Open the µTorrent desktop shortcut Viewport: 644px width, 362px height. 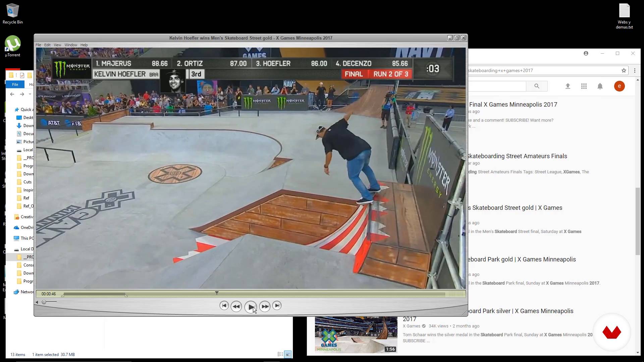click(x=12, y=46)
